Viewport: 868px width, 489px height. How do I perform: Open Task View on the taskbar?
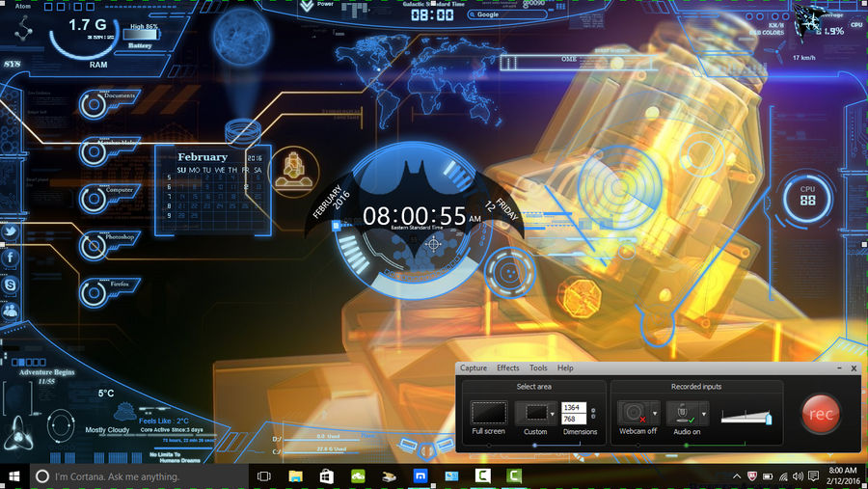264,476
